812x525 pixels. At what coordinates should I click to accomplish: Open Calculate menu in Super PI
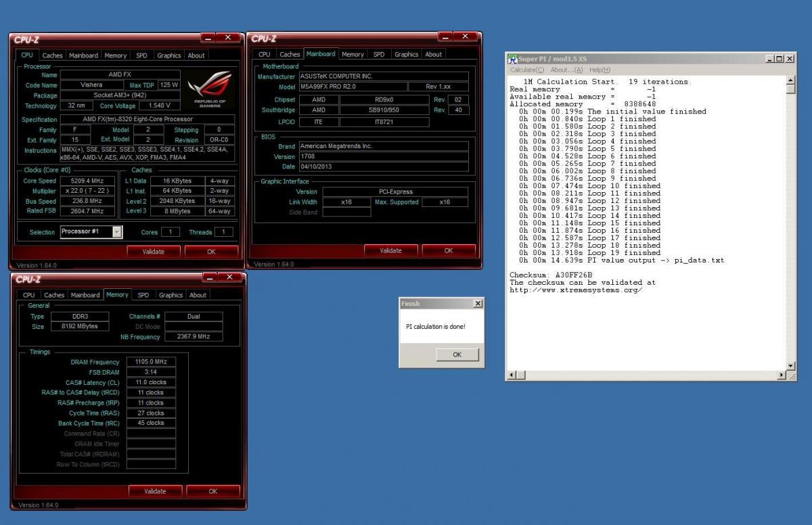click(526, 70)
